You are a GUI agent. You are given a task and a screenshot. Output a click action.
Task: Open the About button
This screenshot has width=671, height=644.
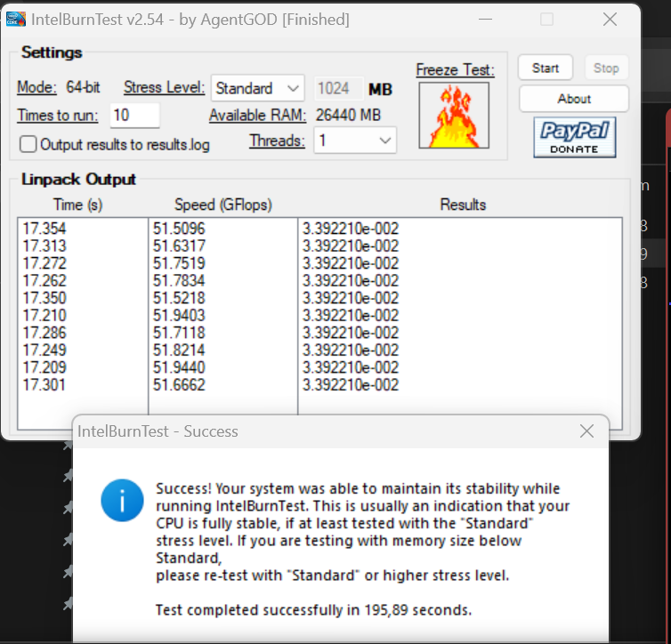(574, 99)
